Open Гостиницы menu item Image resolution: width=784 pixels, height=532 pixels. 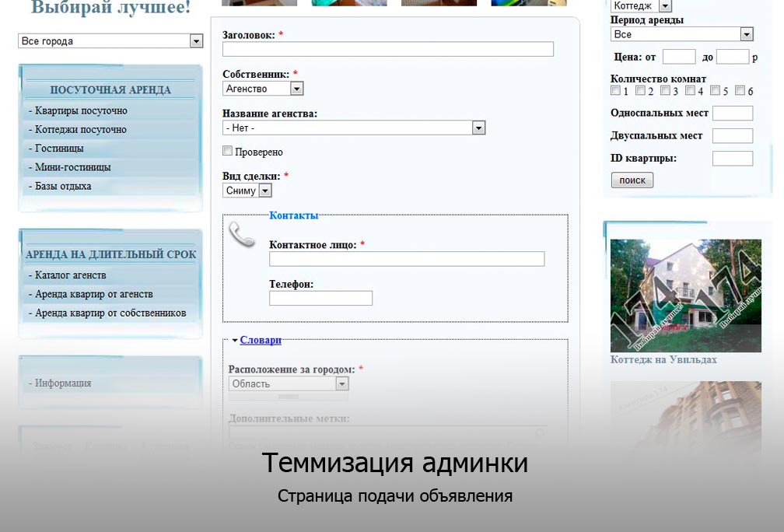pyautogui.click(x=59, y=149)
